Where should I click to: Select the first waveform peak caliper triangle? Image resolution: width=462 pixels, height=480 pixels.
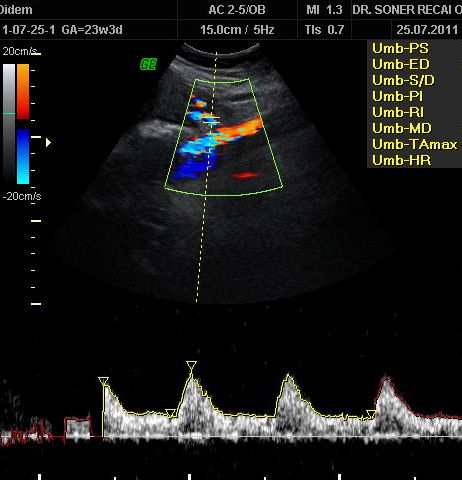104,381
